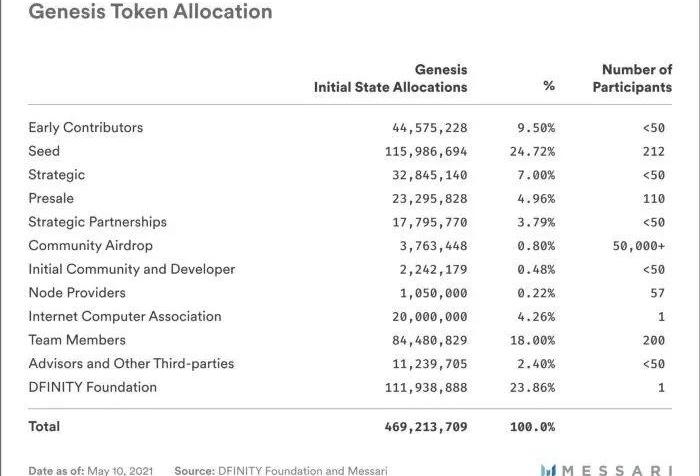Click the Initial Community and Developer label
Image resolution: width=700 pixels, height=476 pixels.
point(132,269)
